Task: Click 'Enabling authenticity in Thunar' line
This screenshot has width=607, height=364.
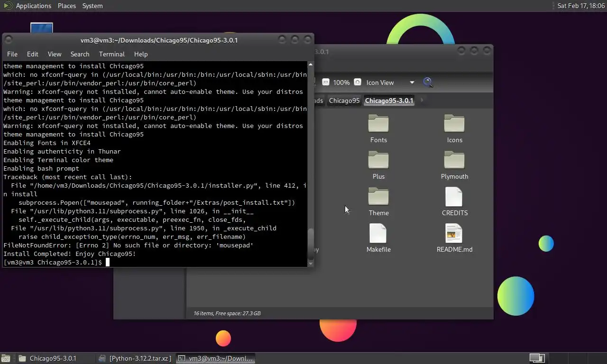Action: [x=62, y=151]
